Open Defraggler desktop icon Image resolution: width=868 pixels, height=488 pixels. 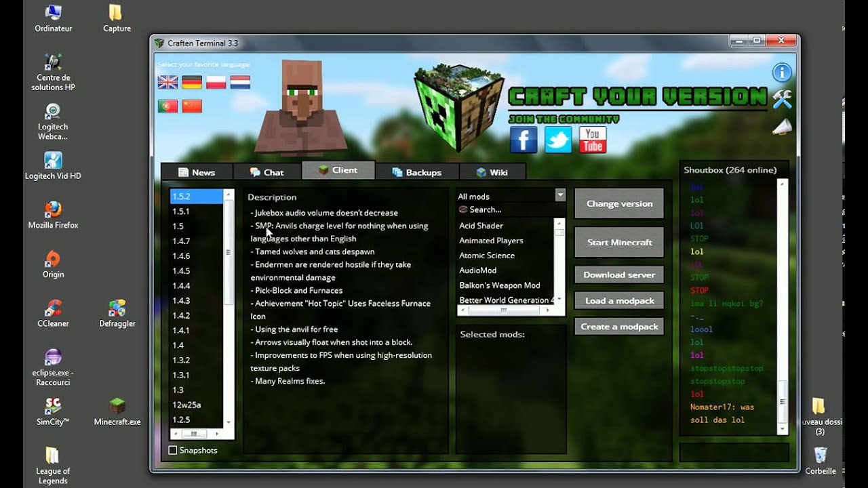tap(117, 314)
